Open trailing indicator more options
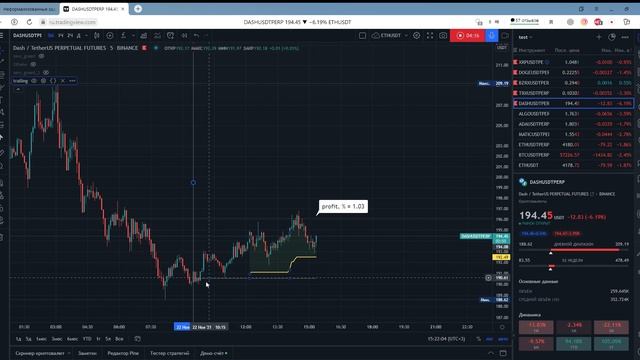Image resolution: width=640 pixels, height=360 pixels. (72, 81)
